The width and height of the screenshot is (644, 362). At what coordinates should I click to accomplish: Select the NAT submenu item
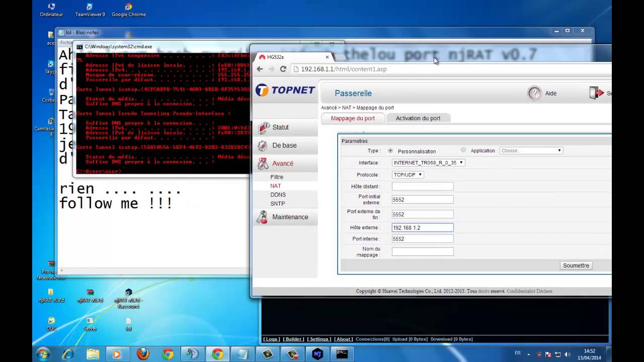276,186
